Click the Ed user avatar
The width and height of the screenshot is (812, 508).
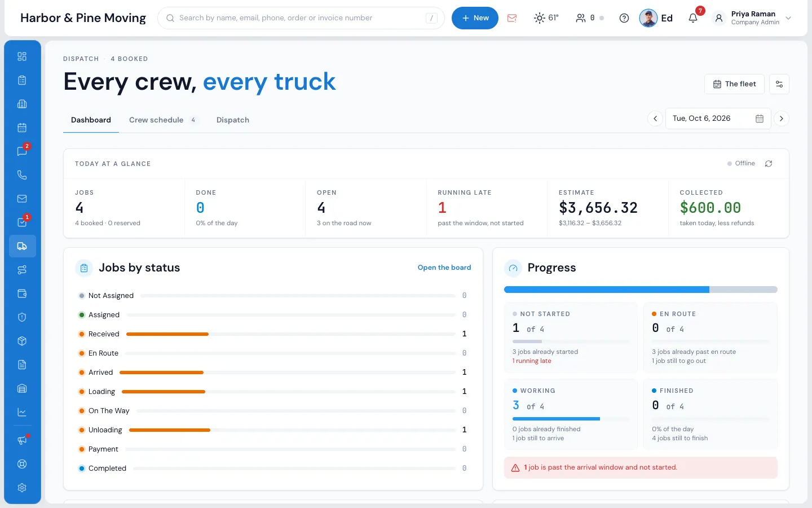648,18
